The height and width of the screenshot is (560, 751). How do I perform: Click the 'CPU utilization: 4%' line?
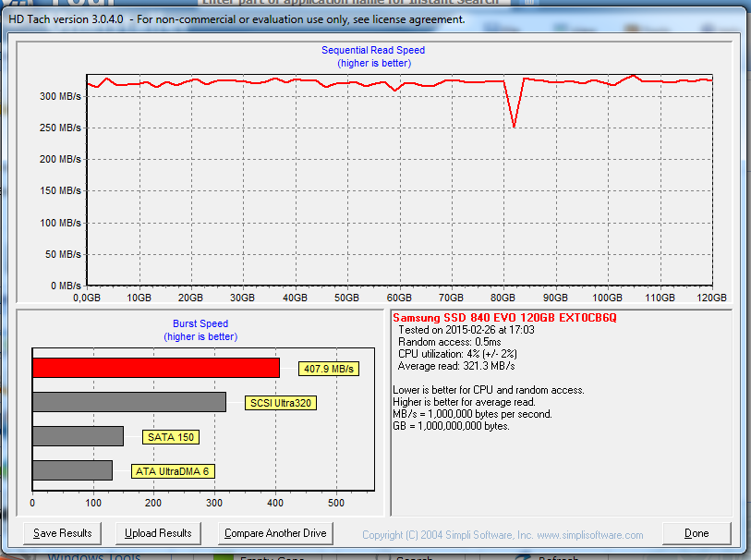pos(457,354)
